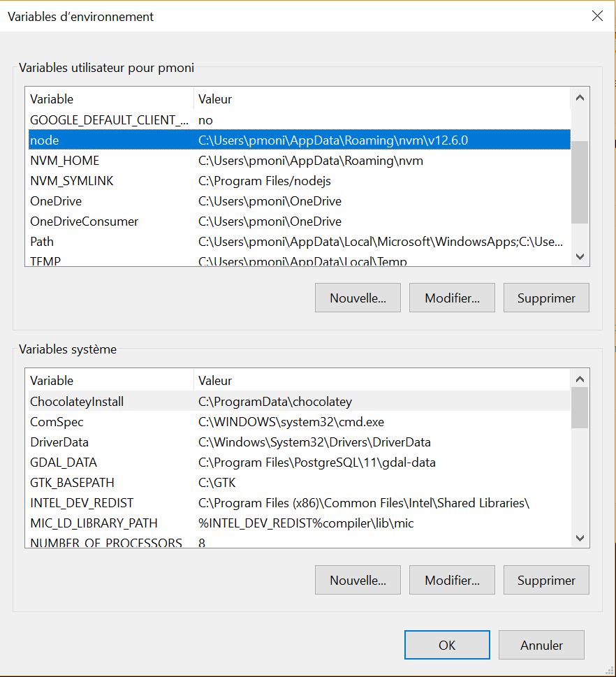Click value C:\Program Files/nodejs
616x677 pixels.
click(264, 180)
